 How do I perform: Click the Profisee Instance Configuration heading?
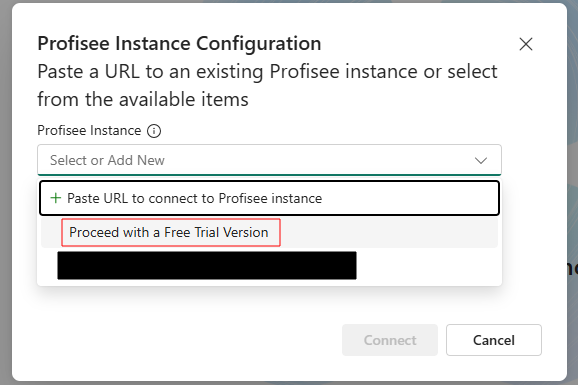pos(179,44)
